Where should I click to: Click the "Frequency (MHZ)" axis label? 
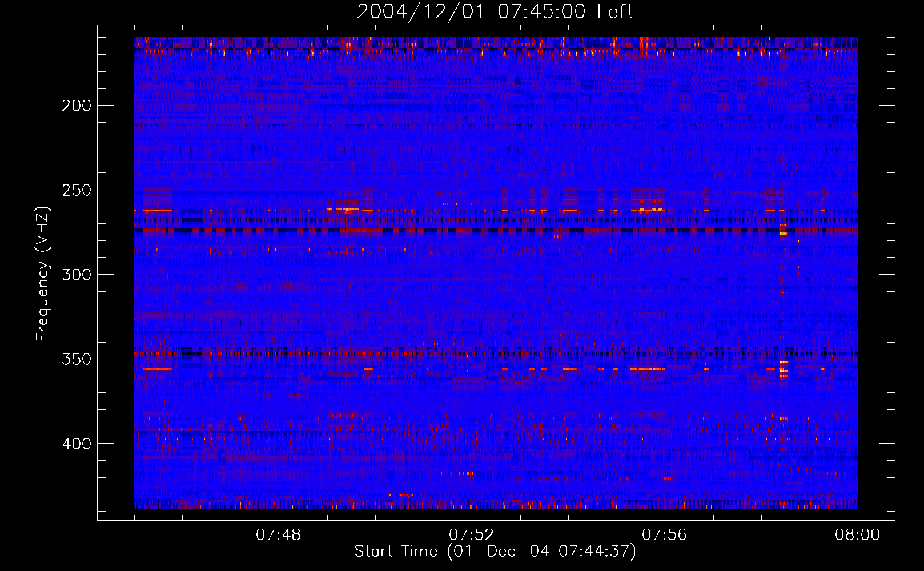coord(43,274)
